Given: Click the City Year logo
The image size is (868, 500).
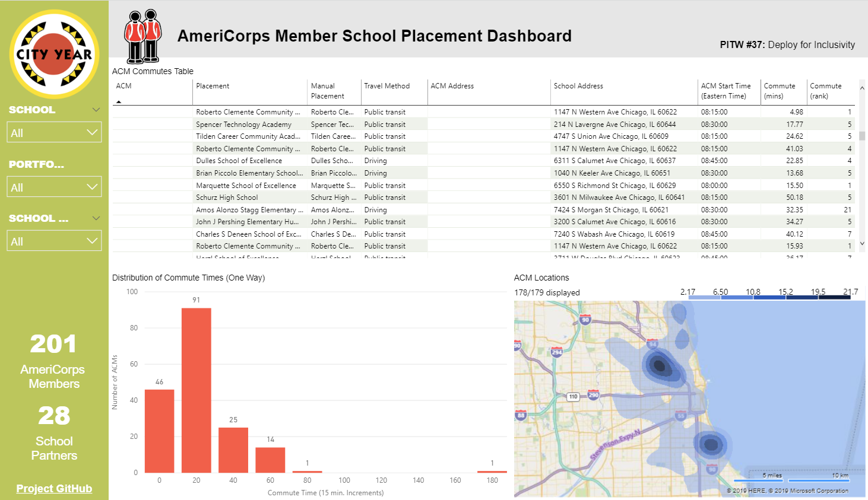Looking at the screenshot, I should pos(55,54).
